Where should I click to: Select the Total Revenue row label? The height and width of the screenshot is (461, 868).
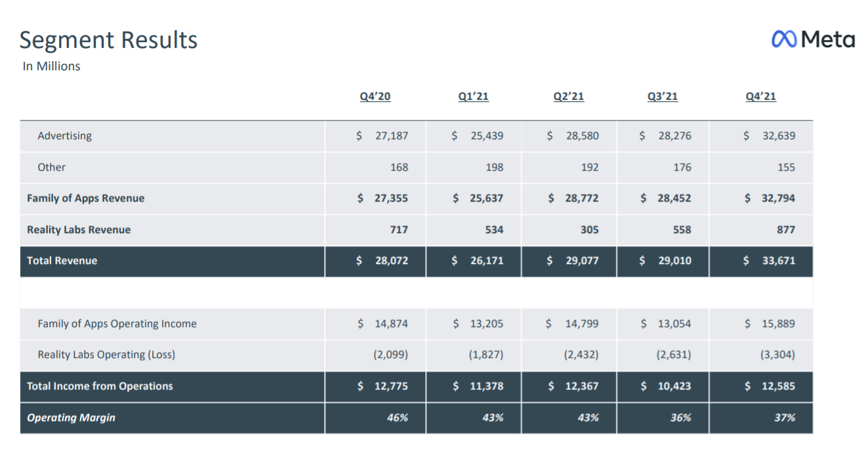click(x=62, y=261)
